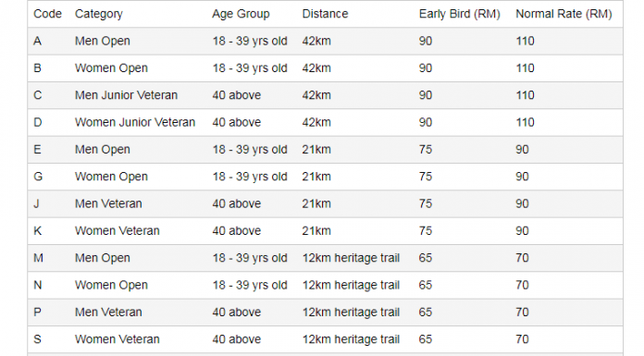The image size is (644, 356).
Task: Select Men Veteran in row J
Action: coord(108,203)
